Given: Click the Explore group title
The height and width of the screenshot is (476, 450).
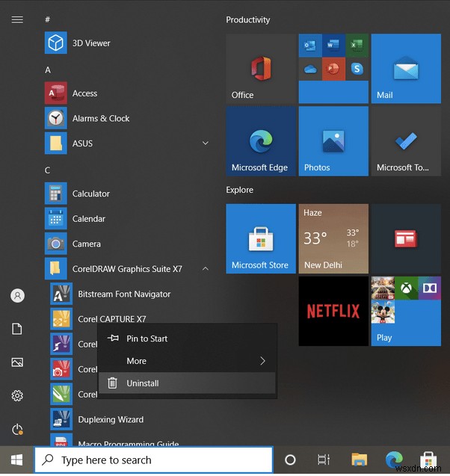Looking at the screenshot, I should (239, 190).
